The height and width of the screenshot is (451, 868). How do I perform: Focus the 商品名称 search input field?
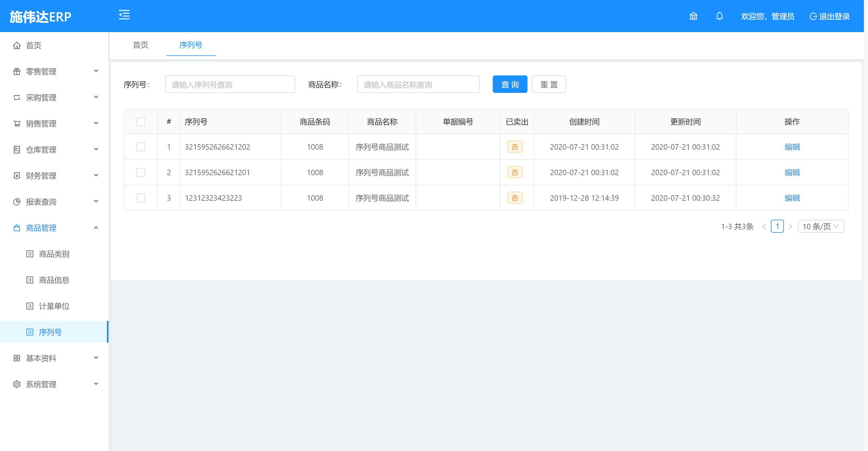[x=418, y=85]
